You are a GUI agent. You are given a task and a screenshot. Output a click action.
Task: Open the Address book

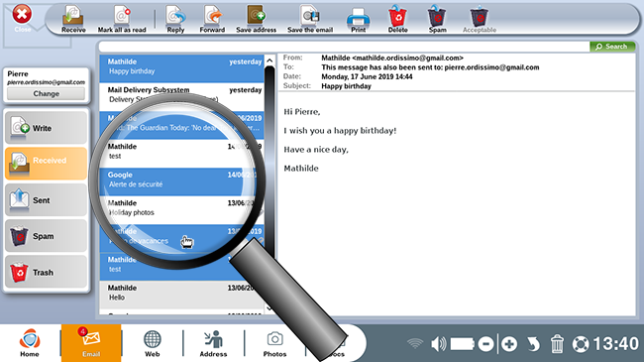[213, 343]
